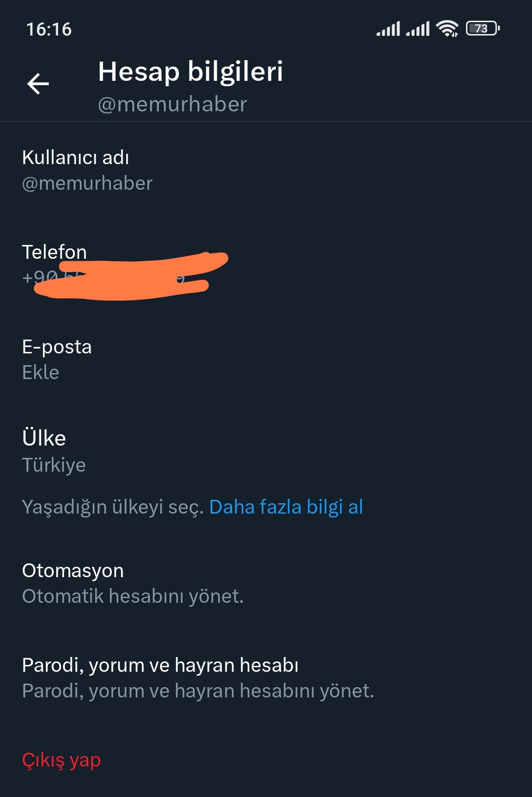Image resolution: width=532 pixels, height=797 pixels.
Task: Open Parodi, yorum ve hayran hesabı
Action: click(266, 678)
